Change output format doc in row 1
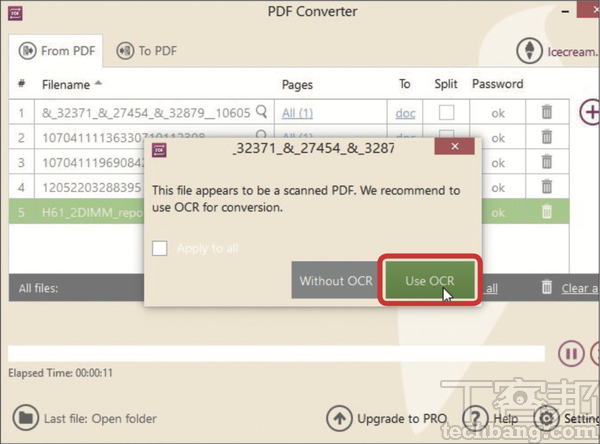Viewport: 600px width, 444px height. [405, 113]
